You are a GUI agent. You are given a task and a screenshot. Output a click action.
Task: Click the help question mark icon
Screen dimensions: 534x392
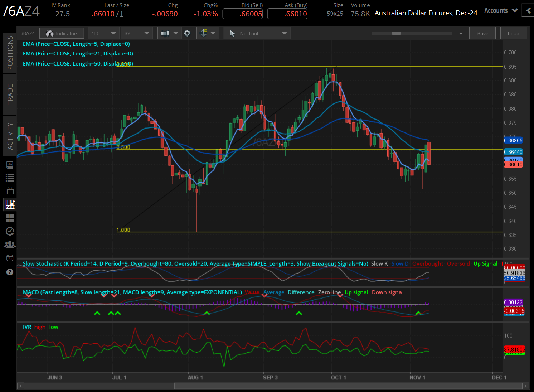click(x=10, y=272)
